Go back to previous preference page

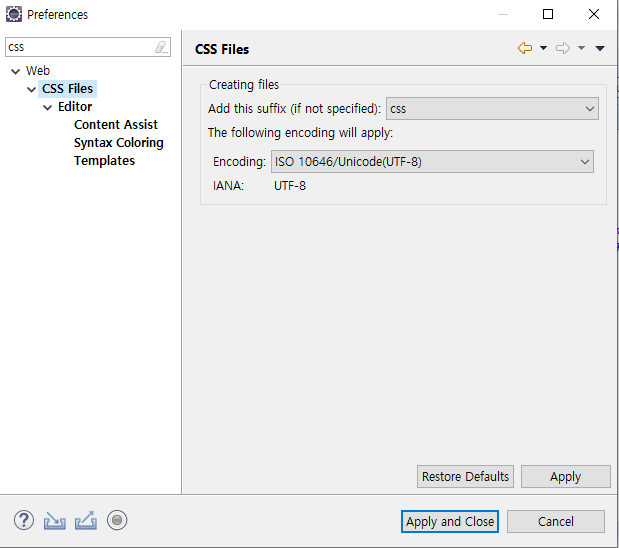525,48
